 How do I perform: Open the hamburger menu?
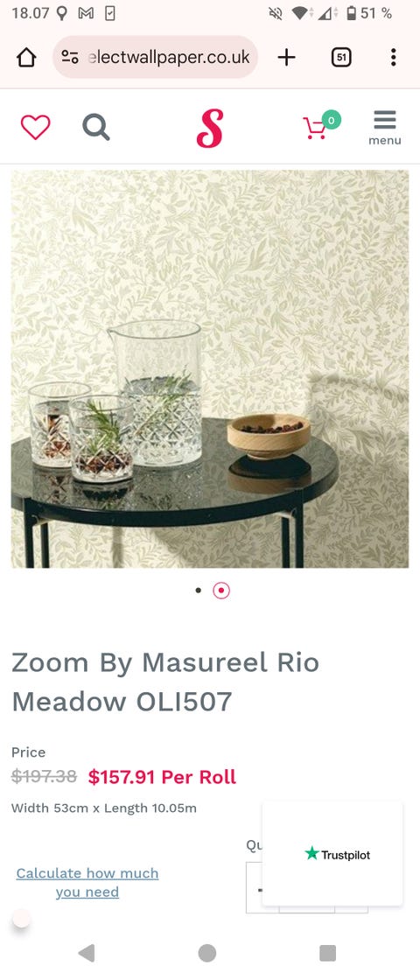click(385, 128)
